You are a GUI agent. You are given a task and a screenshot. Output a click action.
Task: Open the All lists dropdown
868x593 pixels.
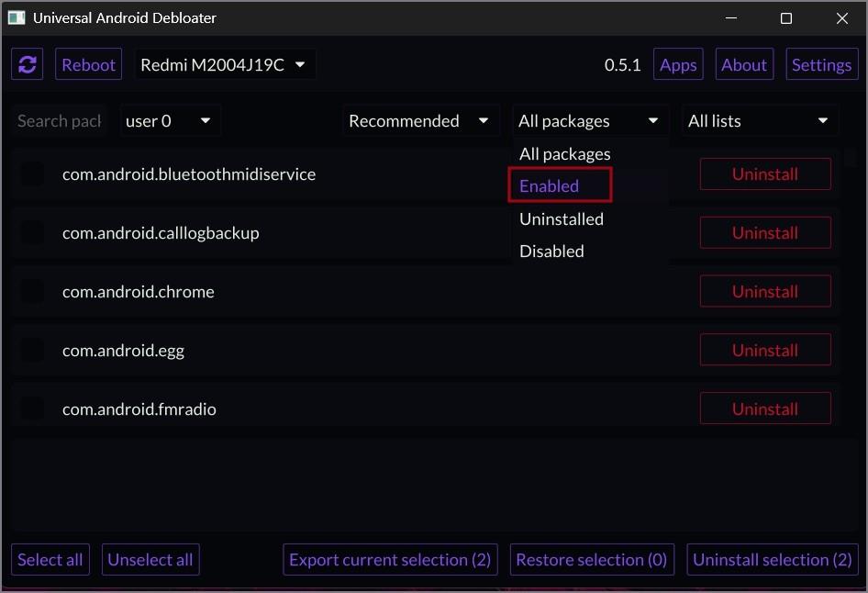point(759,120)
